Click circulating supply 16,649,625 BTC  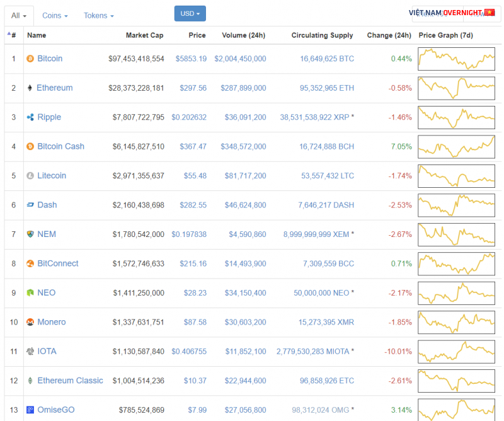coord(327,59)
